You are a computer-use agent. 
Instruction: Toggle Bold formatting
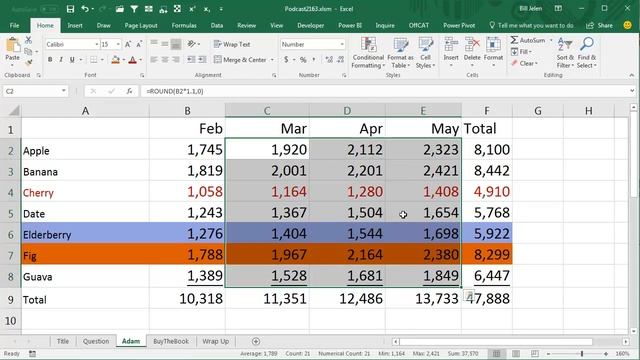click(x=50, y=60)
